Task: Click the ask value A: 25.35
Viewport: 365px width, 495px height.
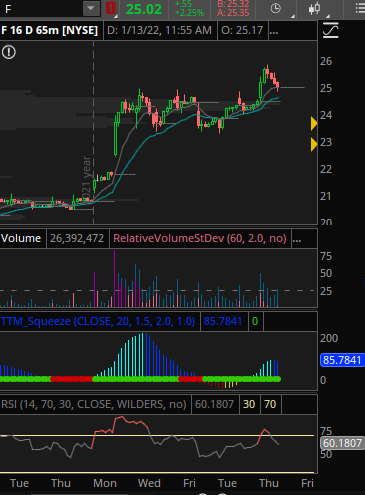Action: coord(233,13)
